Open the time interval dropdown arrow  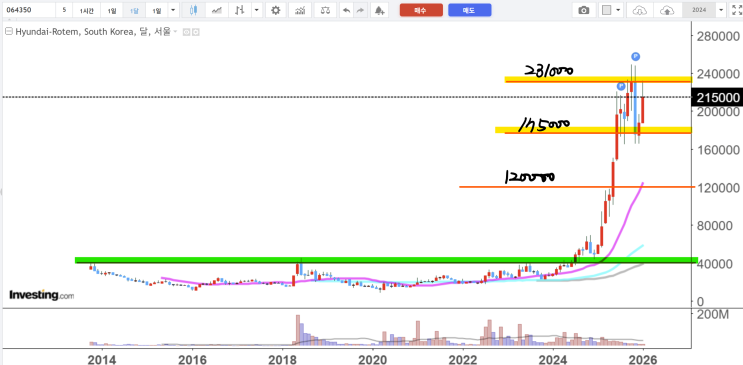tap(173, 10)
